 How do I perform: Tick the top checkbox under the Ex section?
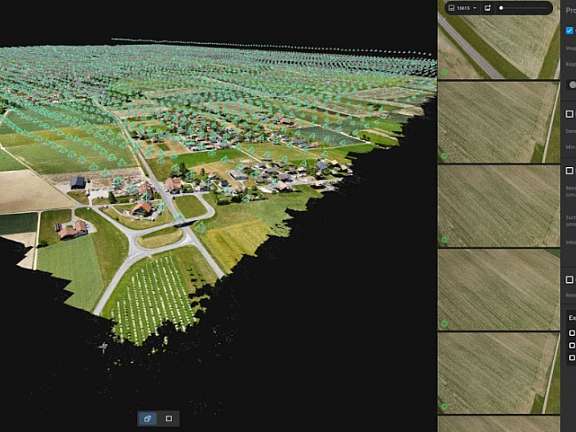572,333
